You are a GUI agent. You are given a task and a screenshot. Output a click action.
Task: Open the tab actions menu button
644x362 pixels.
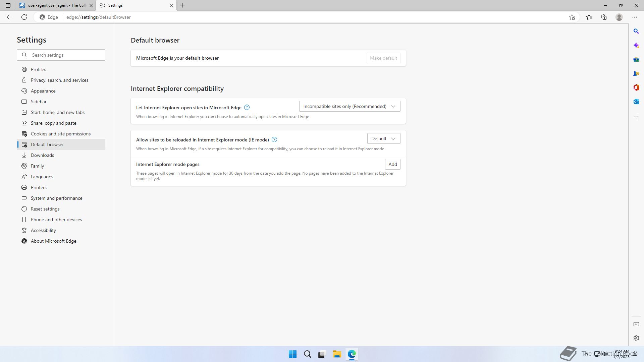[8, 5]
